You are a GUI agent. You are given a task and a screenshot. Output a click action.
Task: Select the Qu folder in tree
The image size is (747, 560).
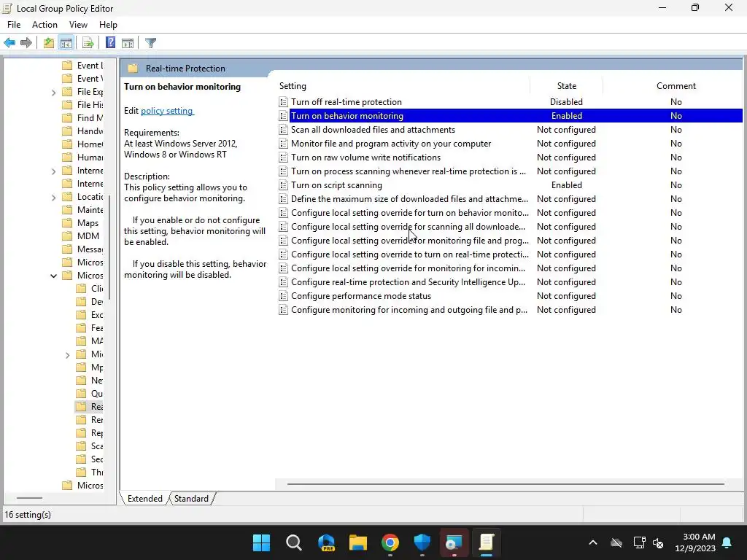[97, 394]
